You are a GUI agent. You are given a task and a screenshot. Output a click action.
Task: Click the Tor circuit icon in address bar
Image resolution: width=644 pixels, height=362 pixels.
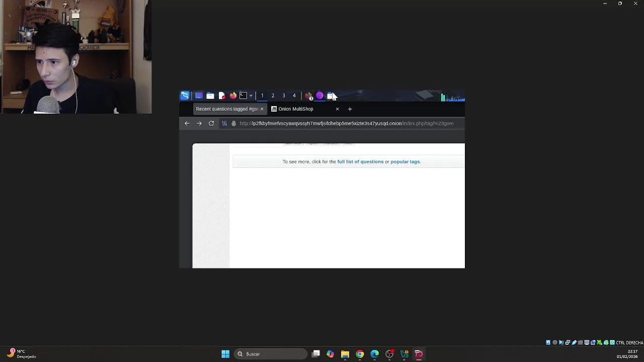point(224,123)
